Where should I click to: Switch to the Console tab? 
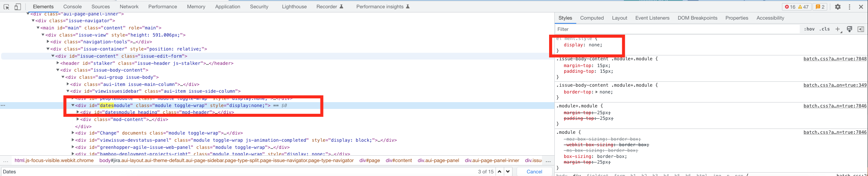[x=72, y=7]
